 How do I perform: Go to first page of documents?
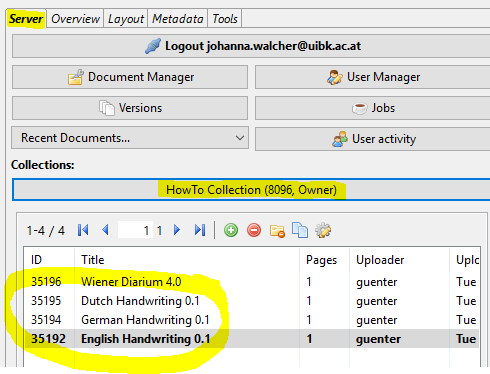[83, 230]
